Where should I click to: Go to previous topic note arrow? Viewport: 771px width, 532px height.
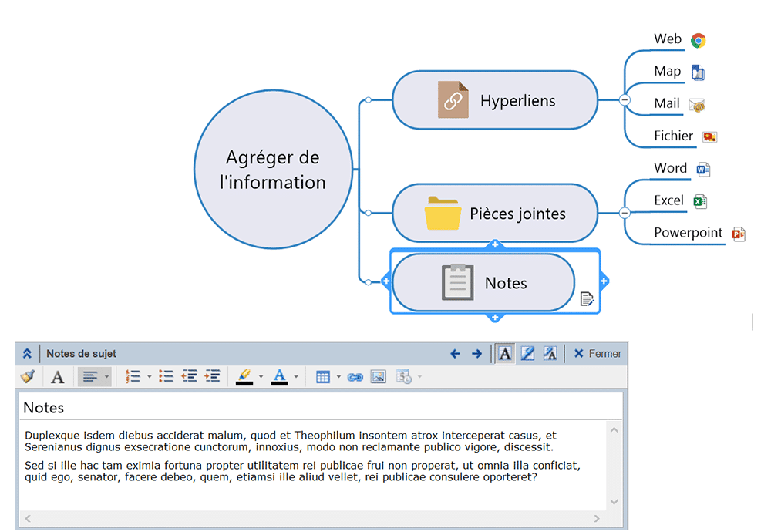[x=455, y=354]
